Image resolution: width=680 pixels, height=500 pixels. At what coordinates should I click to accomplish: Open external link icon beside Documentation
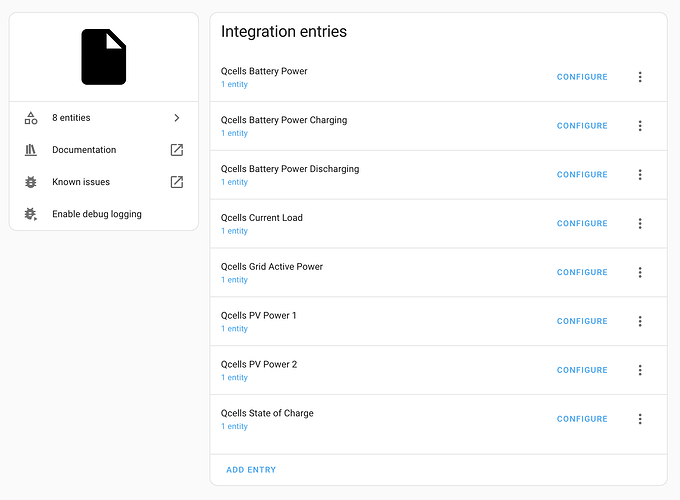(177, 150)
